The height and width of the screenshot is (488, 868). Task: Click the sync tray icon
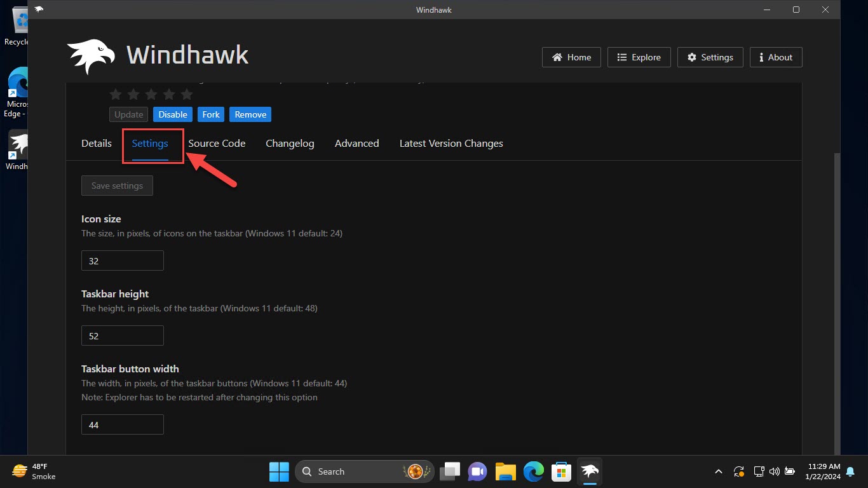click(739, 471)
